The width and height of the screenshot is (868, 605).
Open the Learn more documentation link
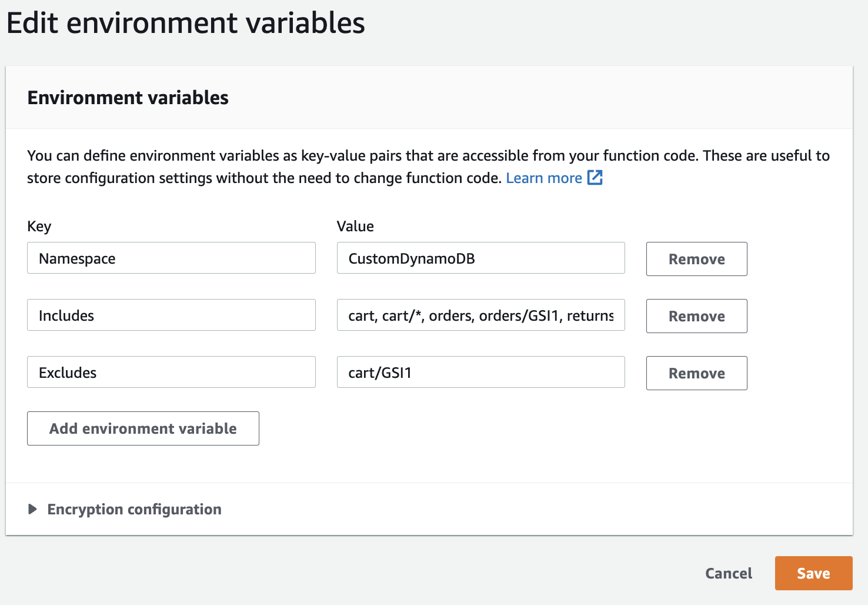click(544, 178)
